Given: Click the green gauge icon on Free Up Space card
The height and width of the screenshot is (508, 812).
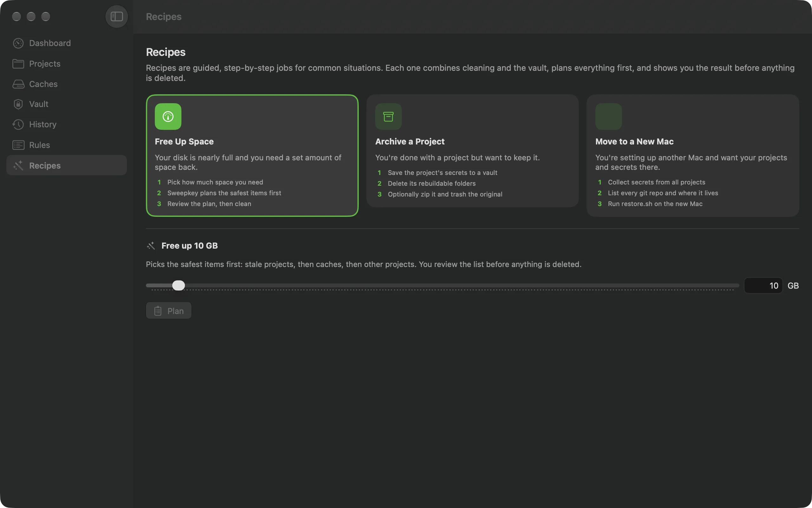Looking at the screenshot, I should click(168, 116).
